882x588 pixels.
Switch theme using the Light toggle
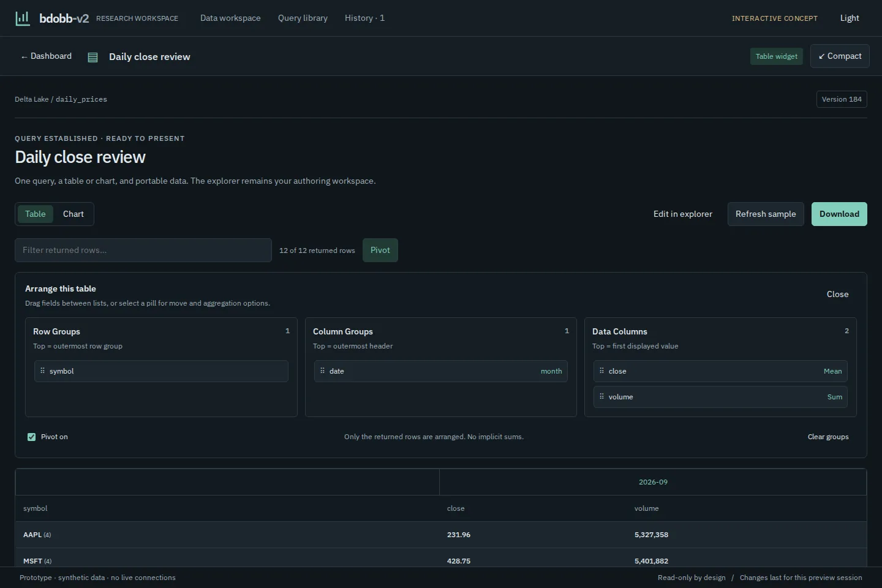point(850,18)
